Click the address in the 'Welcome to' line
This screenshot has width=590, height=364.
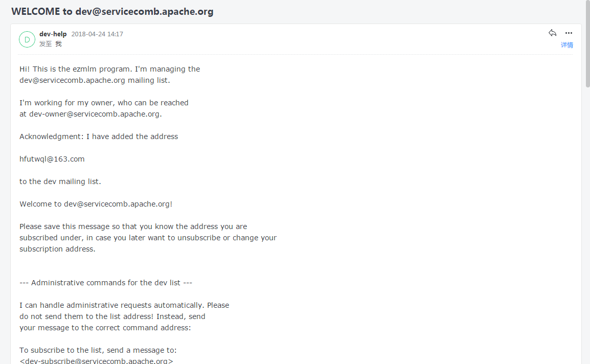[x=117, y=204]
